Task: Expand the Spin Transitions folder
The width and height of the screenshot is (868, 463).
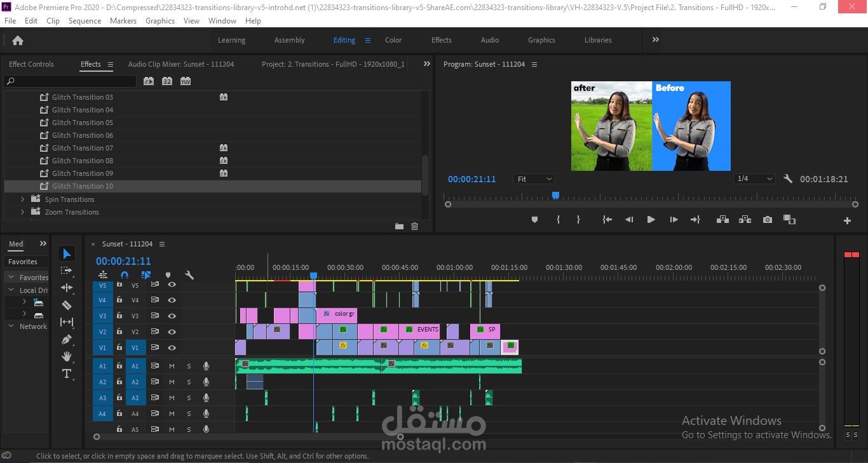Action: (x=23, y=199)
